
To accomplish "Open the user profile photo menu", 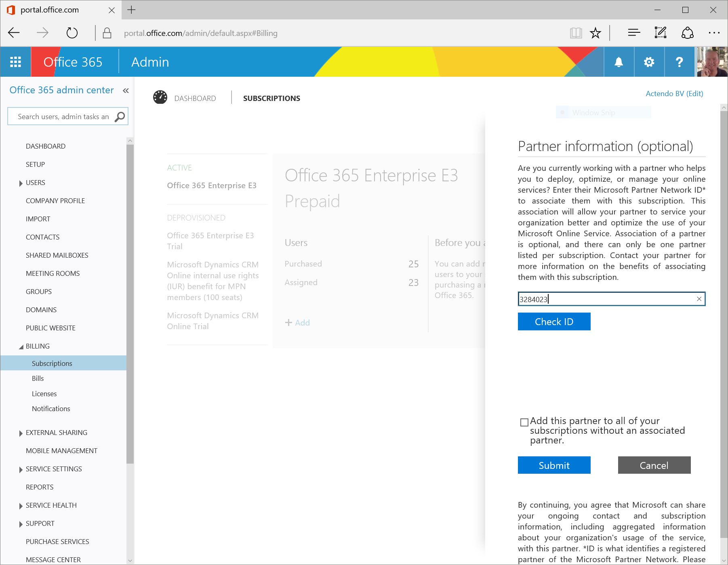I will tap(712, 62).
